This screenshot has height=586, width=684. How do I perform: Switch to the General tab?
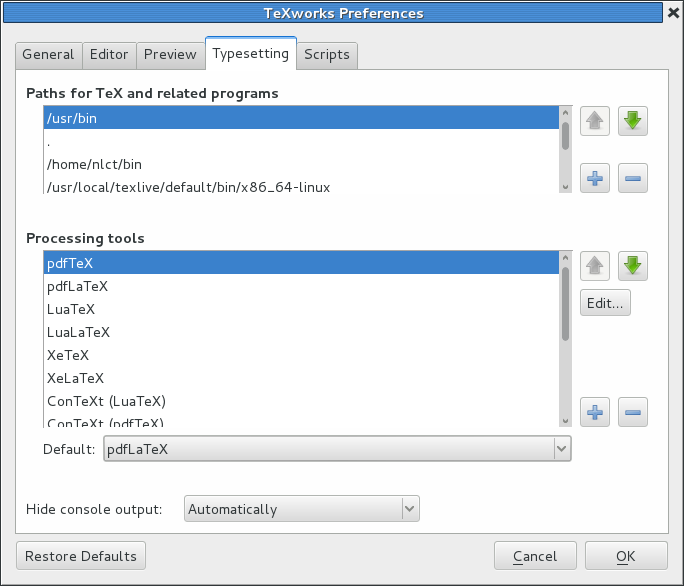pyautogui.click(x=48, y=55)
